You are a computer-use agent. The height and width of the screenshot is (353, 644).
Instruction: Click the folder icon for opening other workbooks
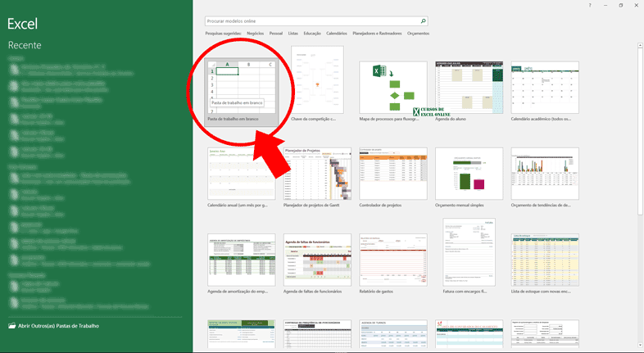[12, 326]
